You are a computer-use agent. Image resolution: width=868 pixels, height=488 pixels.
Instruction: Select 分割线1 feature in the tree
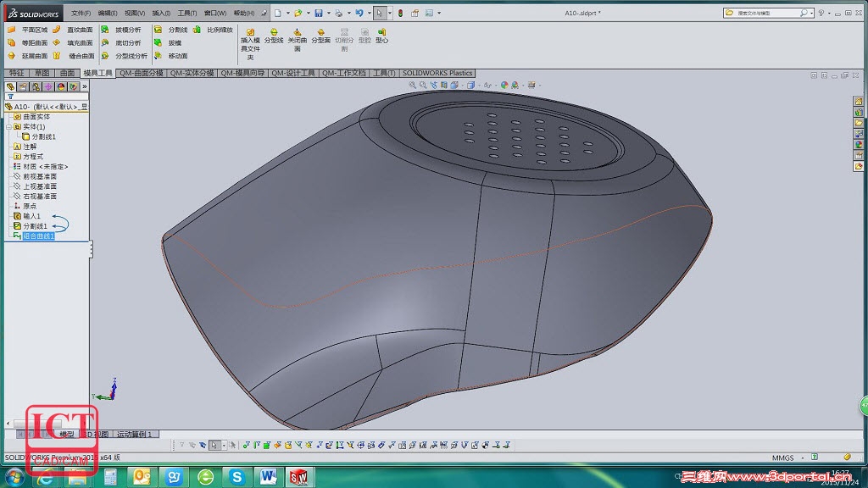tap(34, 226)
